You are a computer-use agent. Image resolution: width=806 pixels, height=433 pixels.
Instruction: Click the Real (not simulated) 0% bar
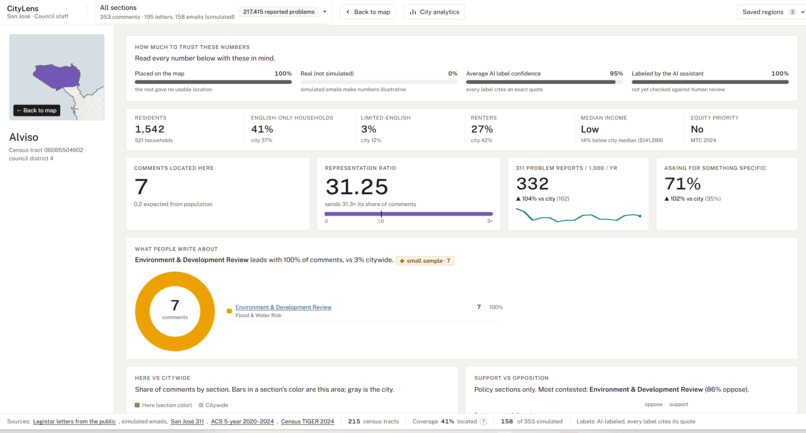(x=379, y=82)
